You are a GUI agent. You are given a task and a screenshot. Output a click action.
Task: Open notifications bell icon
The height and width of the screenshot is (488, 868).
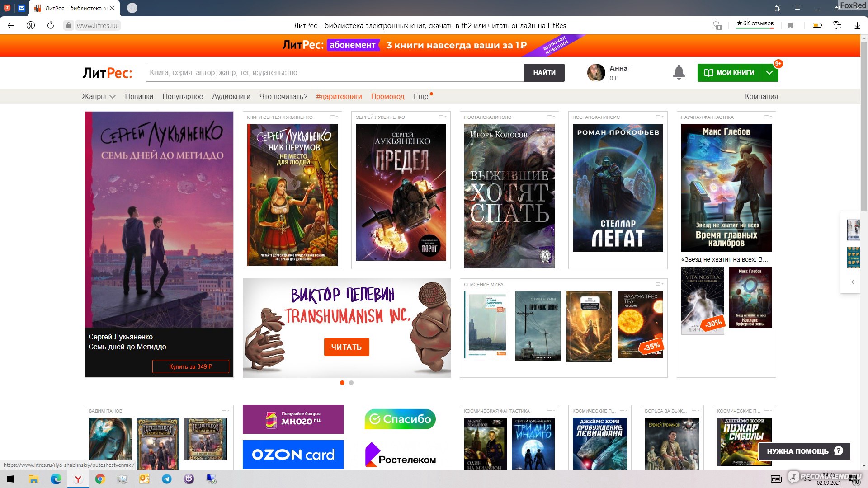click(x=679, y=72)
